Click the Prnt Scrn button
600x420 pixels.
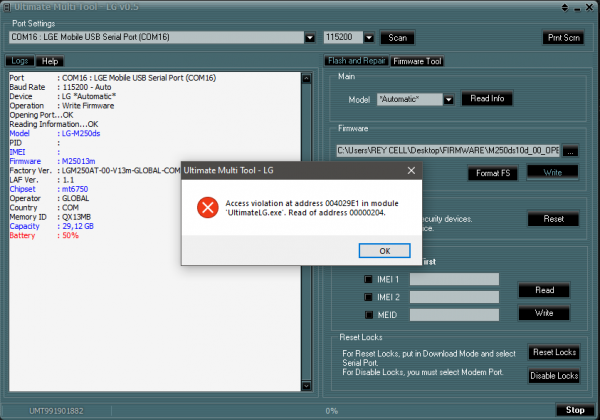pyautogui.click(x=563, y=37)
